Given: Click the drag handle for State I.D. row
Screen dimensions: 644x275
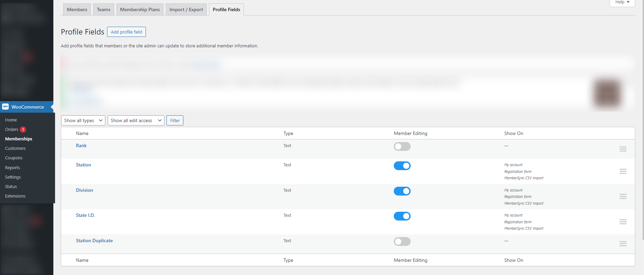Looking at the screenshot, I should pos(623,222).
